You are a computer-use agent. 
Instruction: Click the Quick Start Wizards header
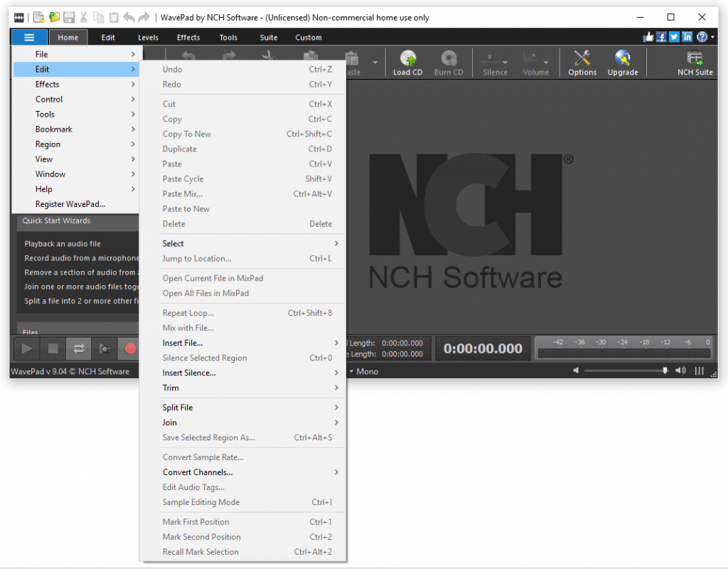pos(78,220)
